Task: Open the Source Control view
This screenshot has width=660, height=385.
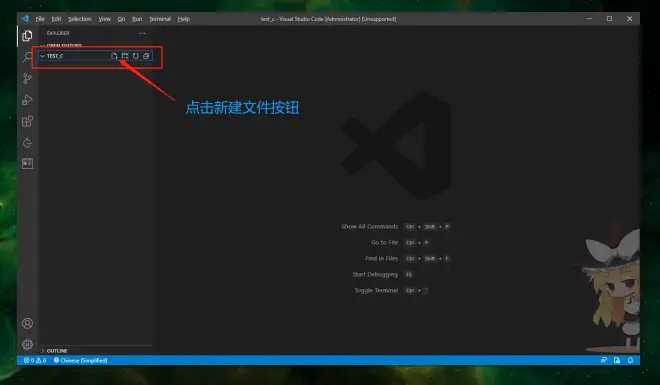Action: 27,79
